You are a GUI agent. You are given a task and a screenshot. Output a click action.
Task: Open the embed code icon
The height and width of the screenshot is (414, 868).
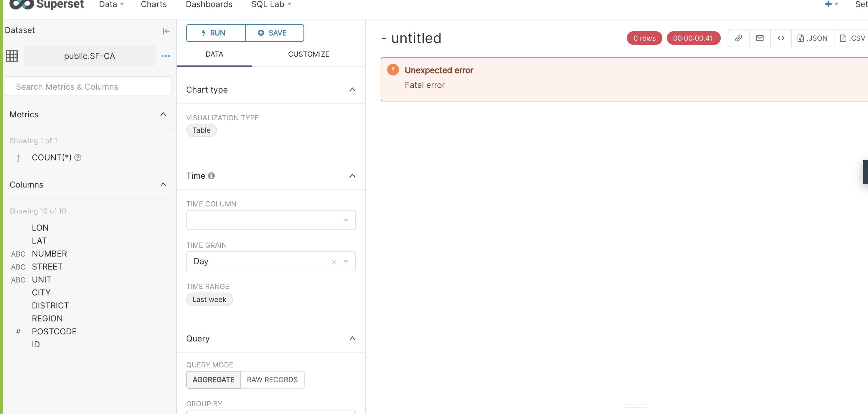pos(781,38)
